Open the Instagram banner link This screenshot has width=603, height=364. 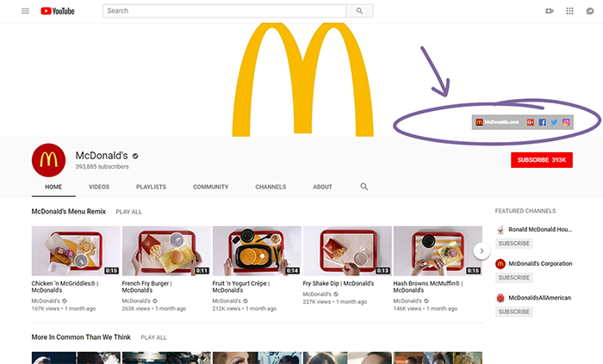coord(566,122)
